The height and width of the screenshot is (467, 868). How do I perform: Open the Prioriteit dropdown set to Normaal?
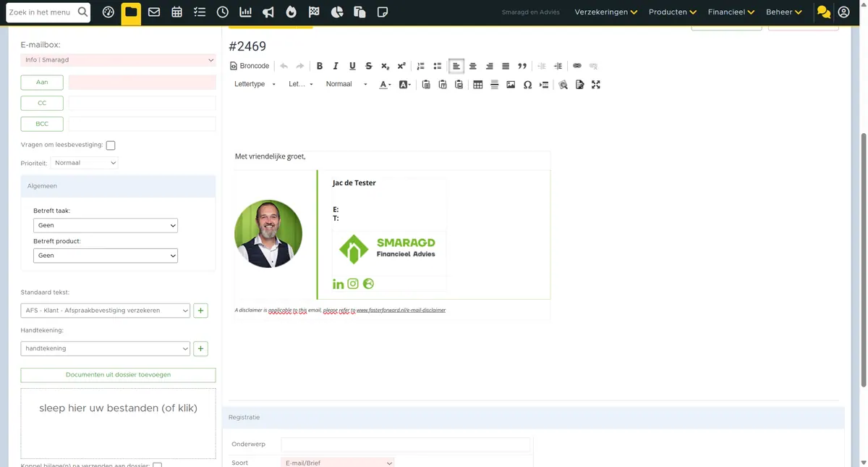coord(85,163)
